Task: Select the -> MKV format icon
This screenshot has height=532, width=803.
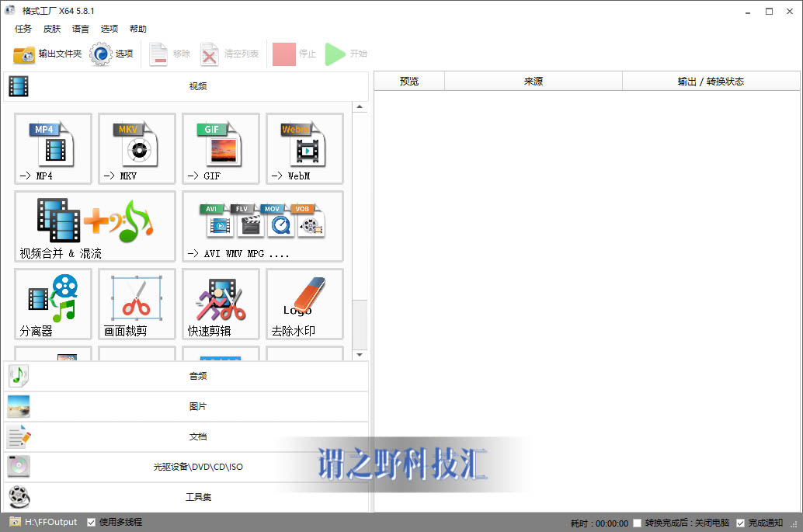Action: 137,148
